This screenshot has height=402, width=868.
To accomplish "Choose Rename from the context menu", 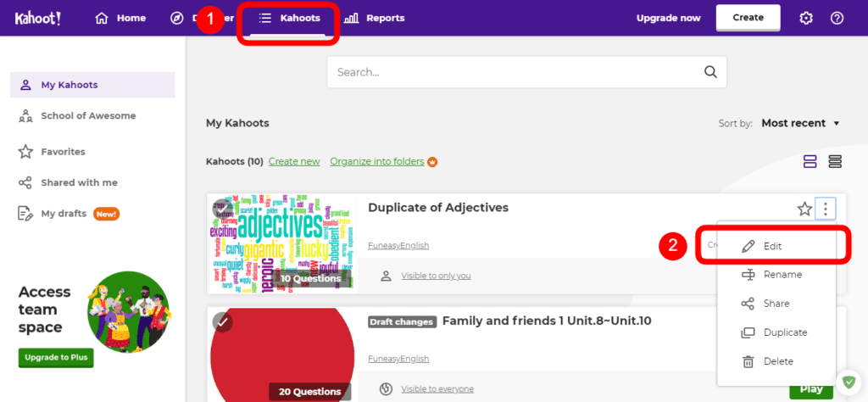I will point(776,275).
